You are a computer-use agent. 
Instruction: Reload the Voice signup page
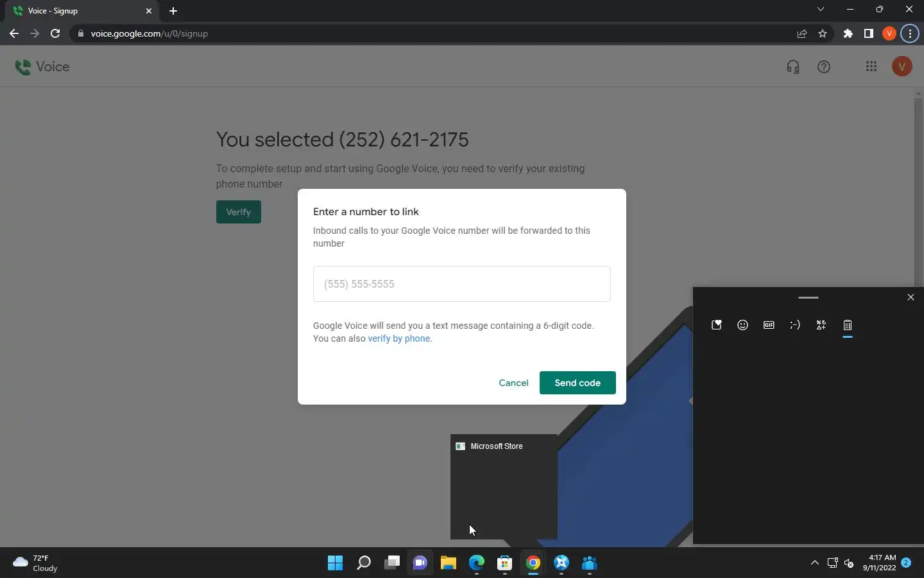(x=55, y=33)
